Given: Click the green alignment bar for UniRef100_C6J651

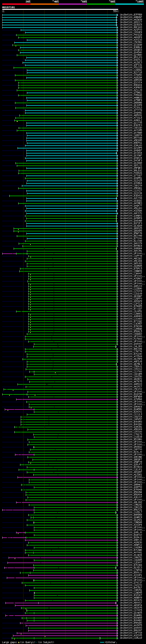Looking at the screenshot, I should [x=67, y=311].
